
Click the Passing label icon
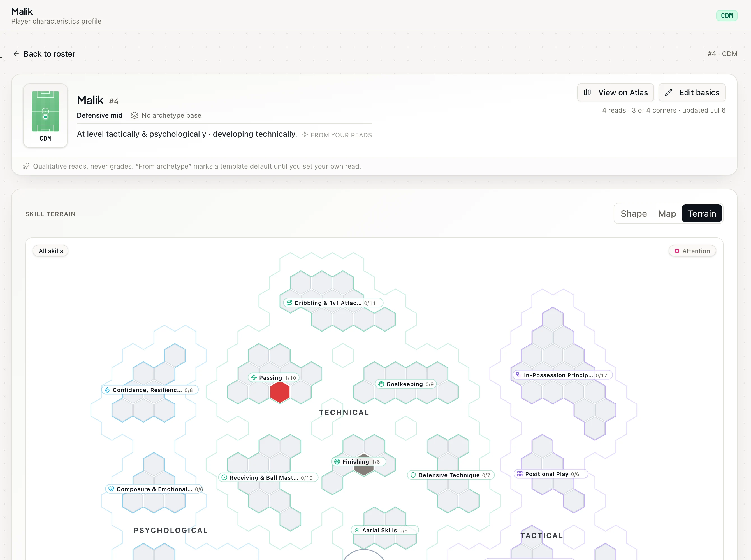[x=254, y=377]
